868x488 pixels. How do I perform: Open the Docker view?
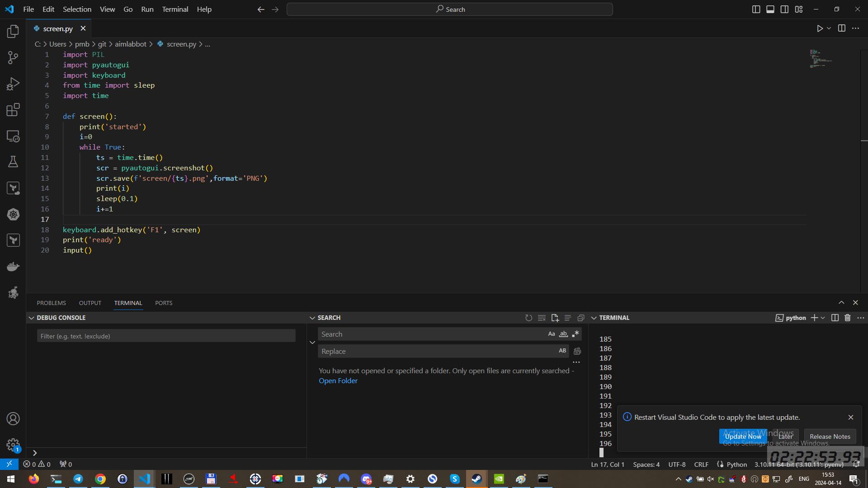click(x=13, y=266)
